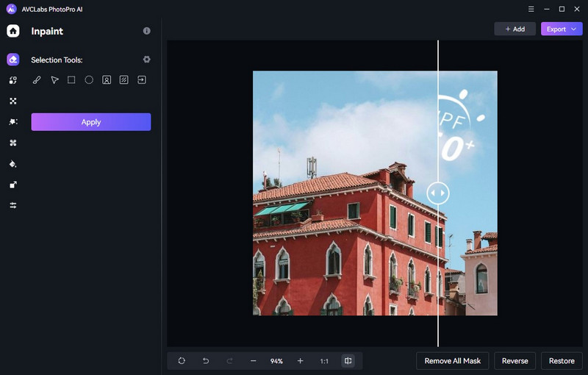The image size is (588, 375).
Task: Open the resize tool in sidebar
Action: click(13, 185)
